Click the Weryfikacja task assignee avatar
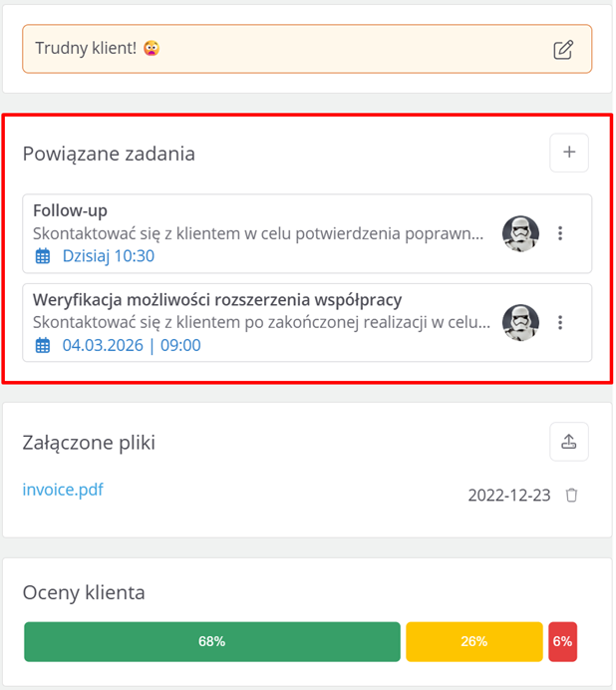The height and width of the screenshot is (690, 616). (x=520, y=322)
